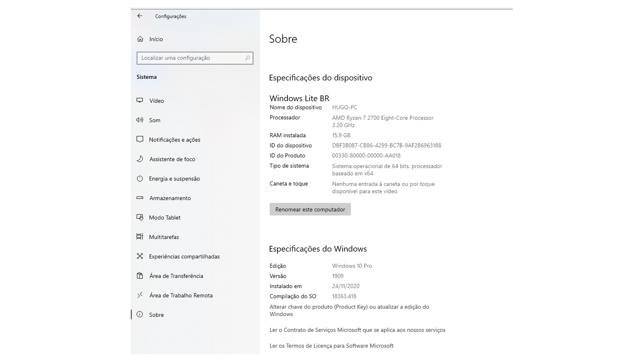Click the Modo Tablet icon
The width and height of the screenshot is (644, 362).
tap(140, 217)
